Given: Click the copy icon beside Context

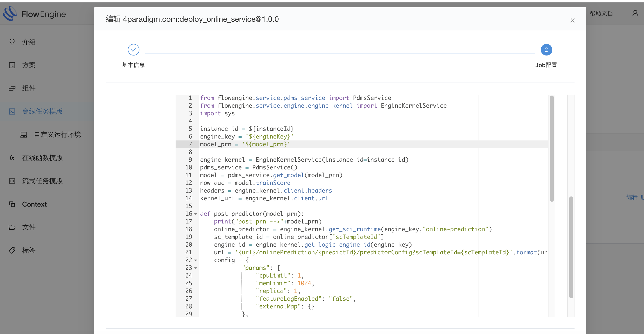Looking at the screenshot, I should 12,204.
